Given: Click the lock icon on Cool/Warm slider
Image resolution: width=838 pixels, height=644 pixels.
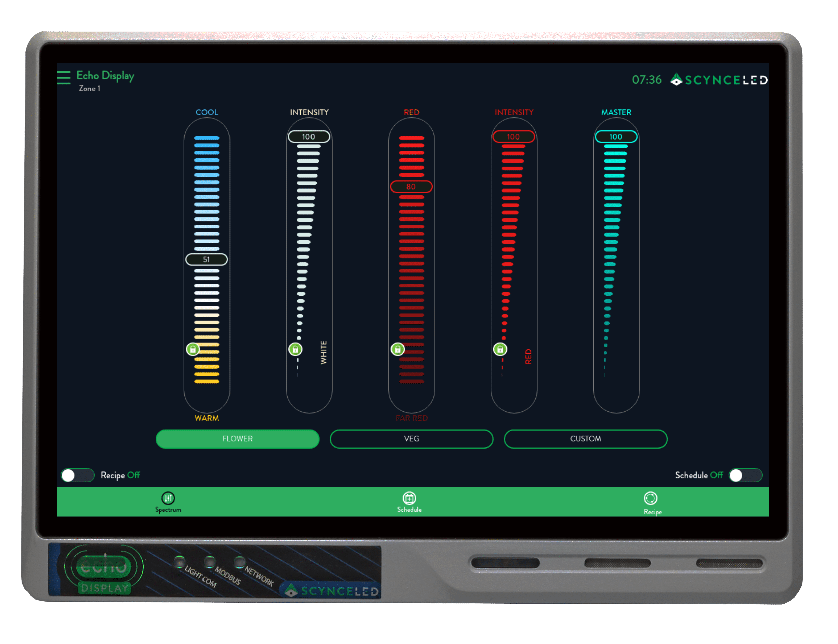Looking at the screenshot, I should pos(193,349).
